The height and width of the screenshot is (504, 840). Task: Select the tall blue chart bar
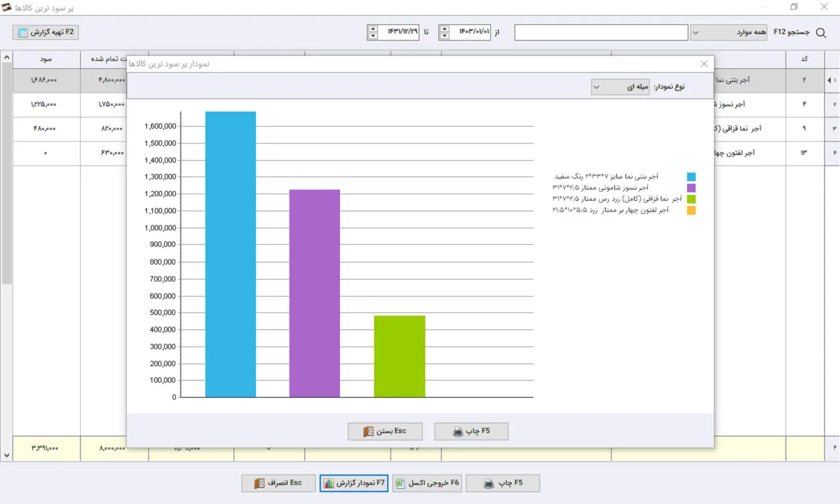(x=230, y=254)
